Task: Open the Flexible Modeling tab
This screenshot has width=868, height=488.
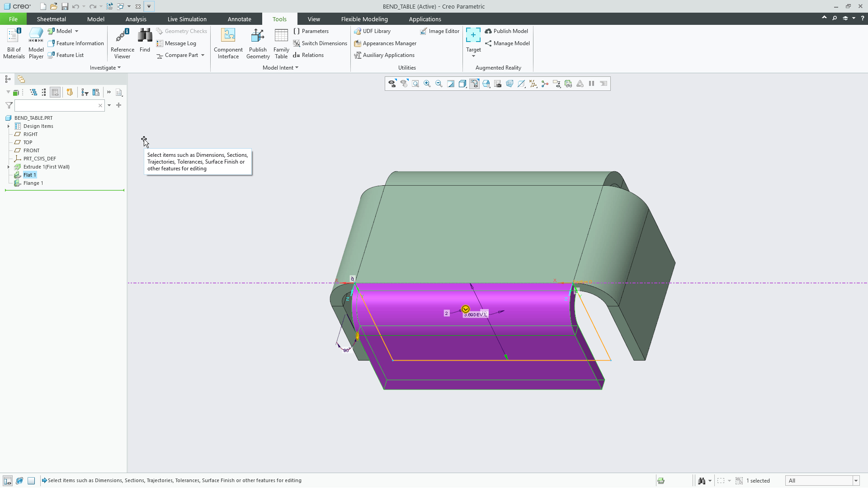Action: pyautogui.click(x=364, y=19)
